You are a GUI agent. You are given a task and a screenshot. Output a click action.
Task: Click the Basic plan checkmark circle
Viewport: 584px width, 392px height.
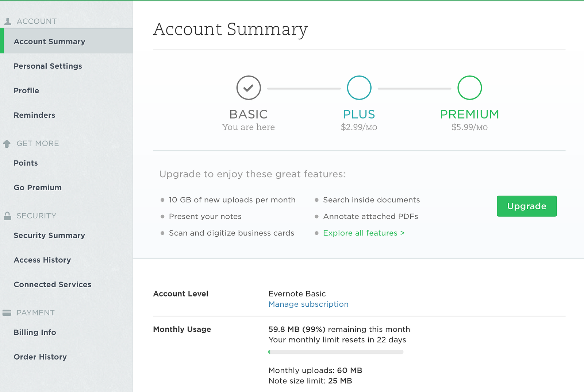249,88
